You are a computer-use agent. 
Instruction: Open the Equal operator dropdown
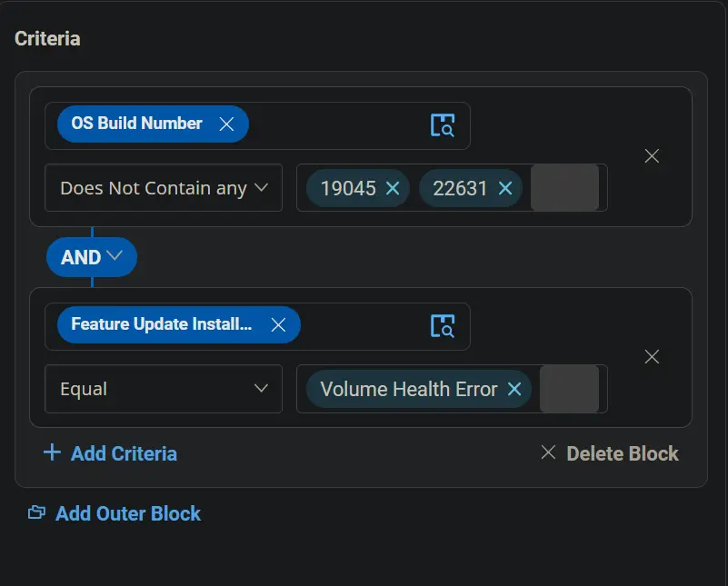click(164, 389)
